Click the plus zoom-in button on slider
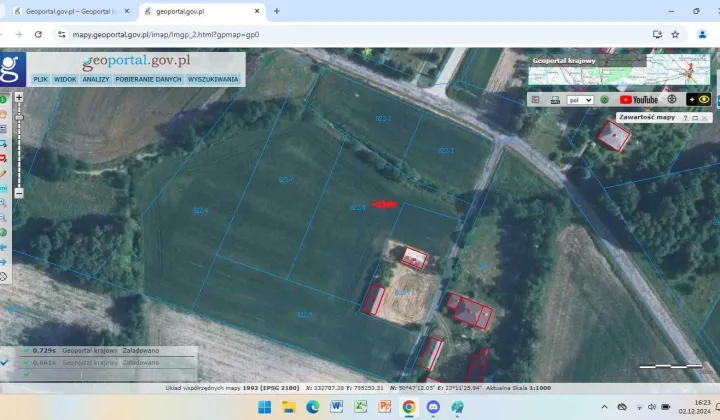The height and width of the screenshot is (420, 720). point(19,97)
